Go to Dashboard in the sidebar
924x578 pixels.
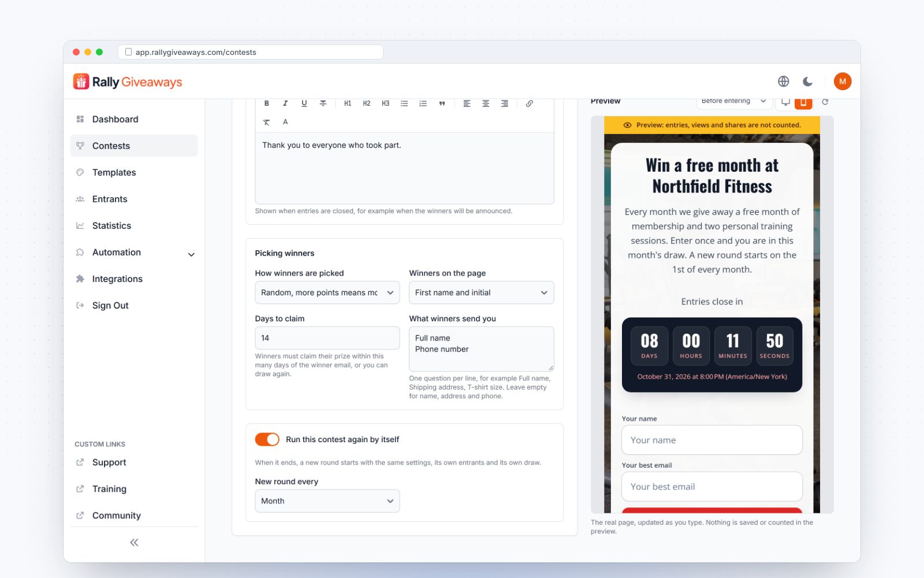tap(134, 119)
